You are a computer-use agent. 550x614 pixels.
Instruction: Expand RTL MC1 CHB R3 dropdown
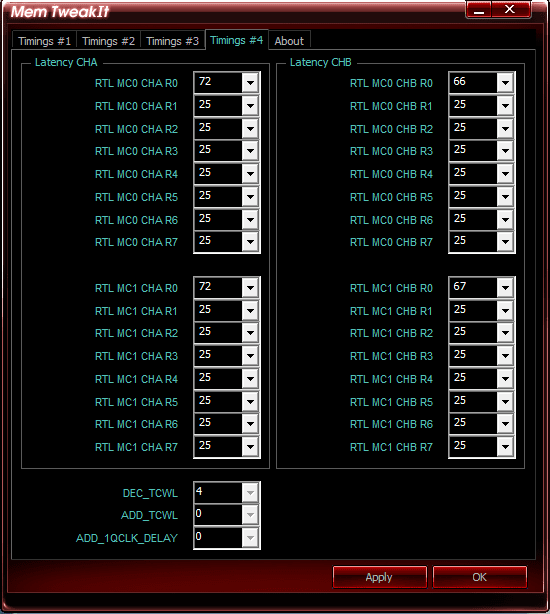click(505, 356)
